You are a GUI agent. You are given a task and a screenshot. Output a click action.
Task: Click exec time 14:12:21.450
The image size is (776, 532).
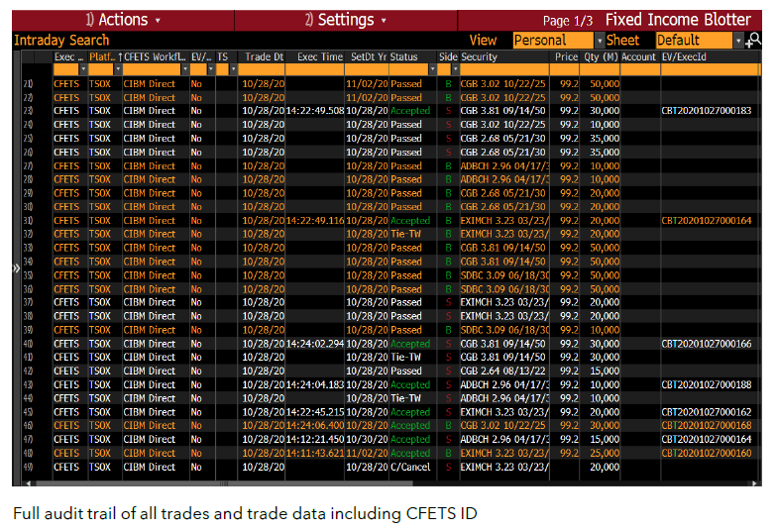click(x=315, y=440)
